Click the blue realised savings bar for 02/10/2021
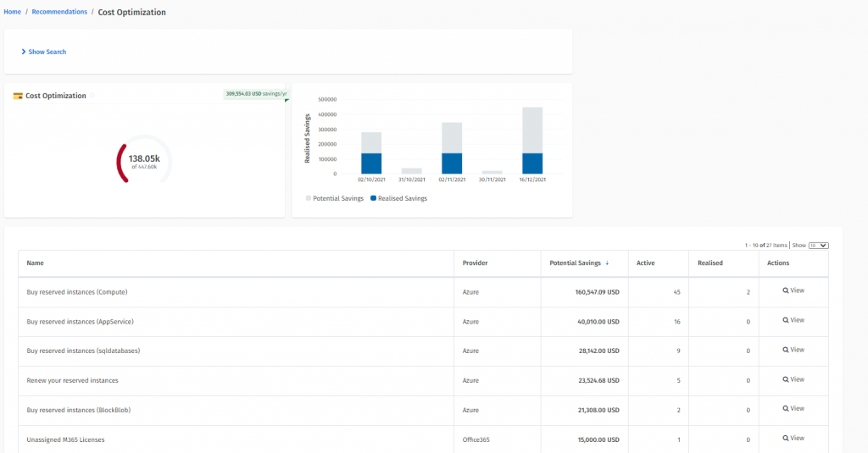The height and width of the screenshot is (453, 868). (x=371, y=163)
